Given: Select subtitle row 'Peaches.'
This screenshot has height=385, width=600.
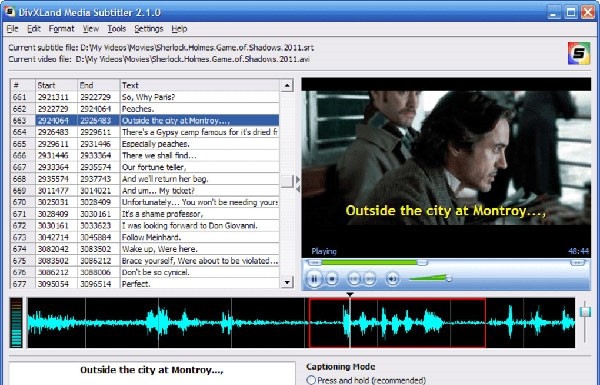Looking at the screenshot, I should tap(145, 109).
